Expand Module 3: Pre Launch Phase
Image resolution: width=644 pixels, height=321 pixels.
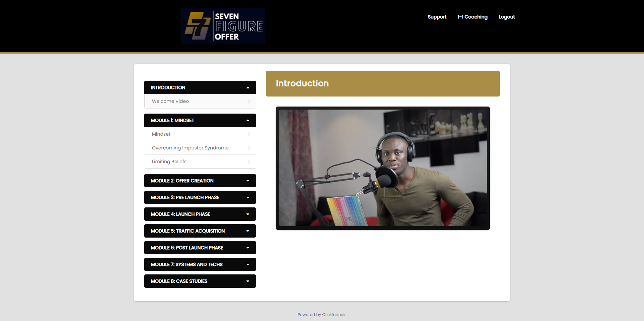[200, 197]
